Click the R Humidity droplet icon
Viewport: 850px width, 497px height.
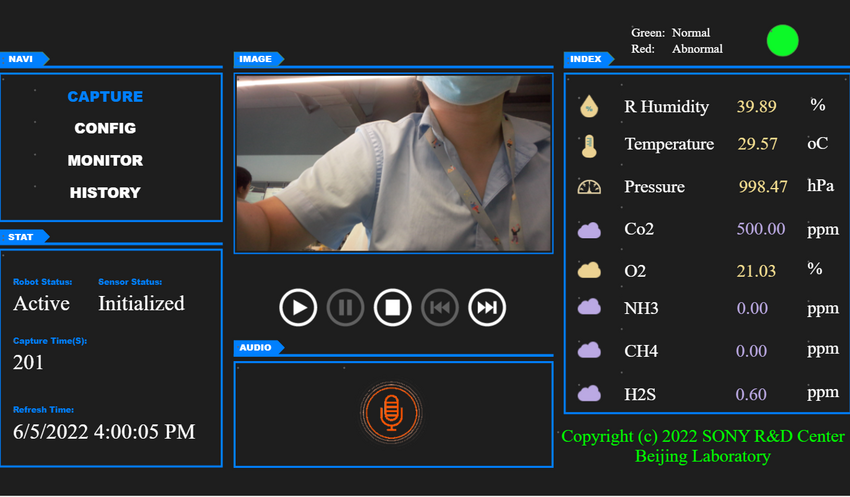tap(590, 106)
